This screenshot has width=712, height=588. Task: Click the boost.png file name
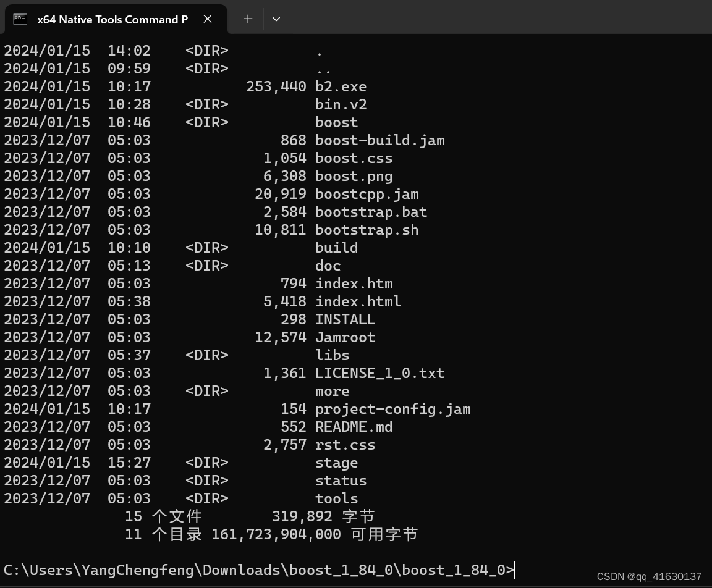tap(354, 176)
